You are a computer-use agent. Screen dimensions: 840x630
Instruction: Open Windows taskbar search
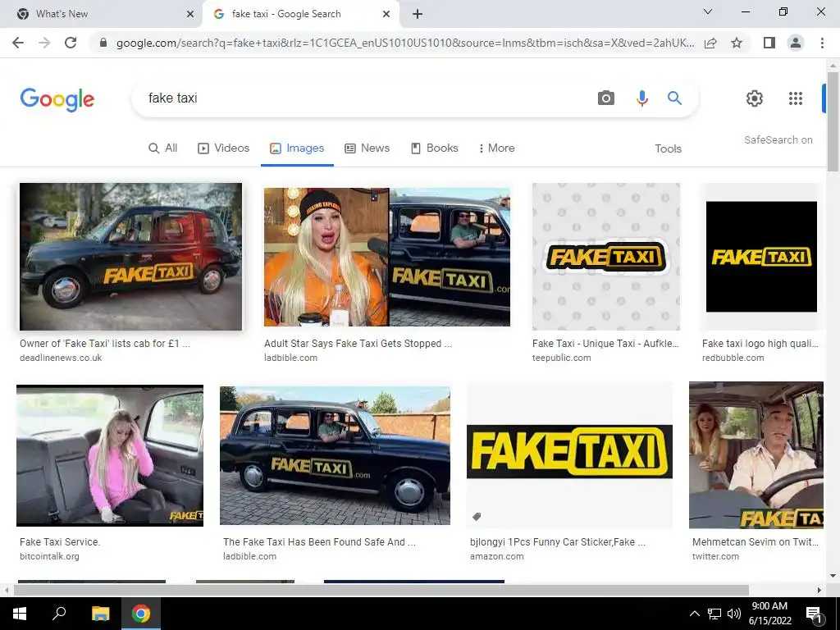point(59,614)
